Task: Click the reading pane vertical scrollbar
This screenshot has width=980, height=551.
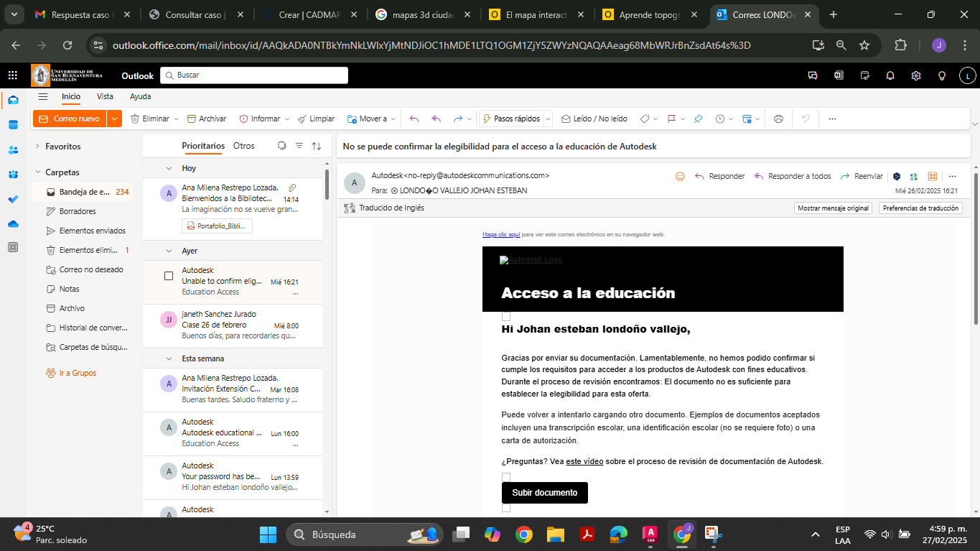Action: click(976, 244)
